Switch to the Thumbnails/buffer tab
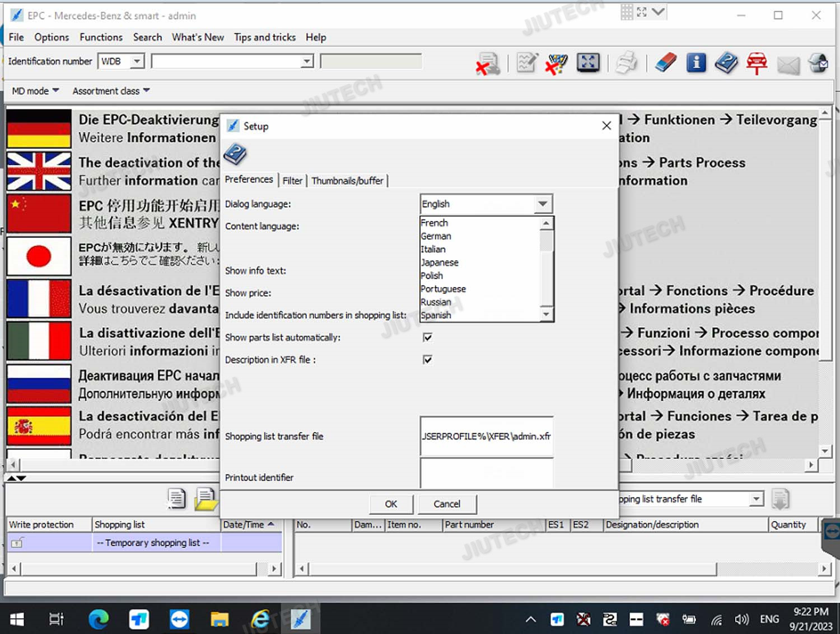840x634 pixels. [x=347, y=181]
